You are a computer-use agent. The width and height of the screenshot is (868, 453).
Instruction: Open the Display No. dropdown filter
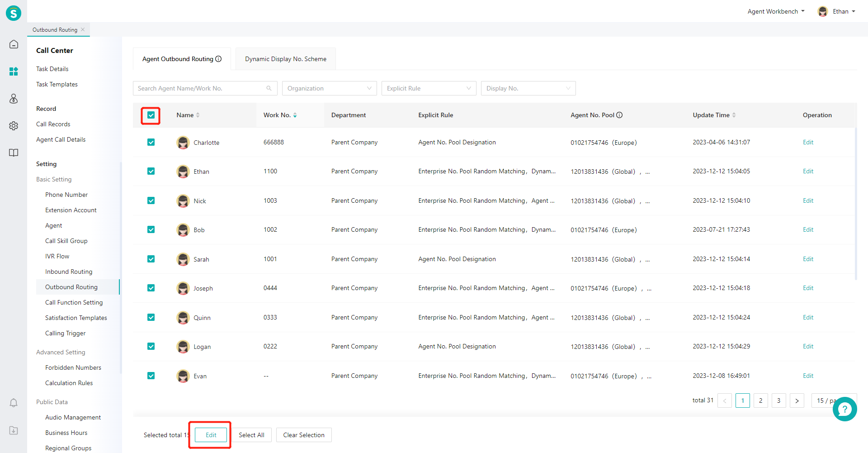528,88
